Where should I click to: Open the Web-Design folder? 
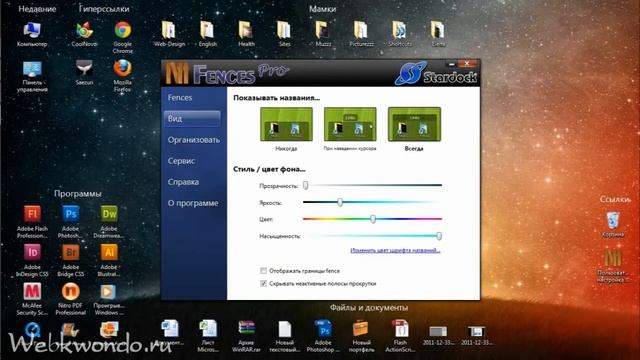[x=169, y=34]
